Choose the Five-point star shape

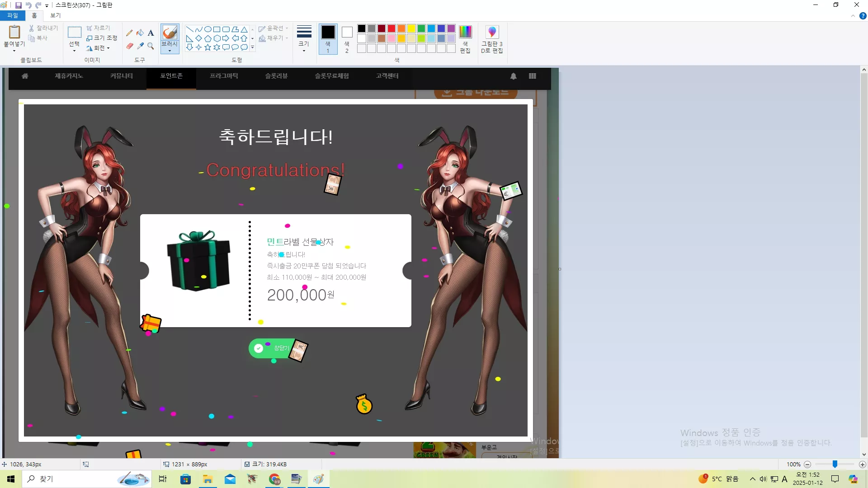[208, 47]
